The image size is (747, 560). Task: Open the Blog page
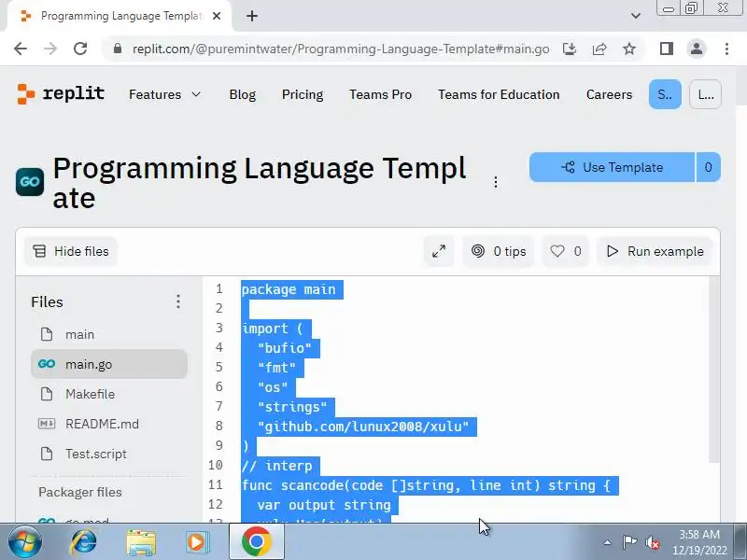click(243, 94)
